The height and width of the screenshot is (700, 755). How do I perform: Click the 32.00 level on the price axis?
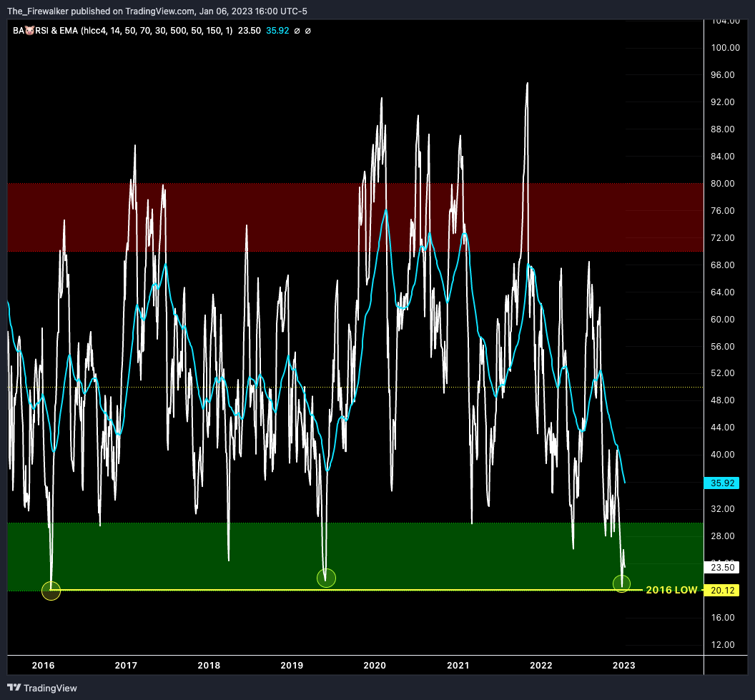click(x=723, y=509)
